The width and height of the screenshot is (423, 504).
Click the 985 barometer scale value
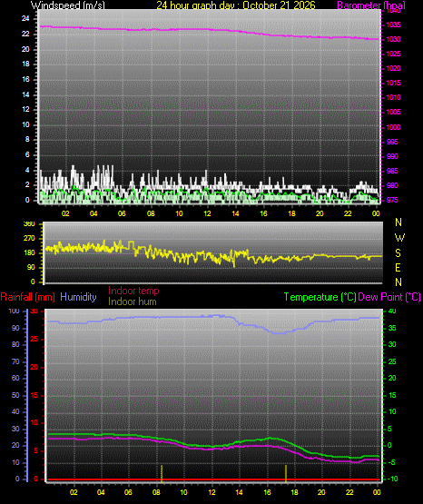pyautogui.click(x=392, y=171)
